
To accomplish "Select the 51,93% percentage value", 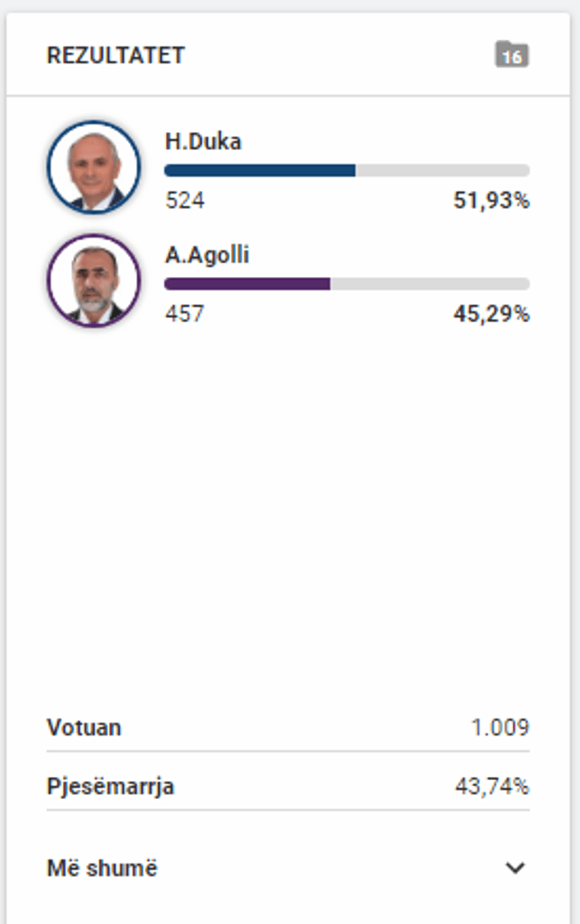I will tap(492, 201).
